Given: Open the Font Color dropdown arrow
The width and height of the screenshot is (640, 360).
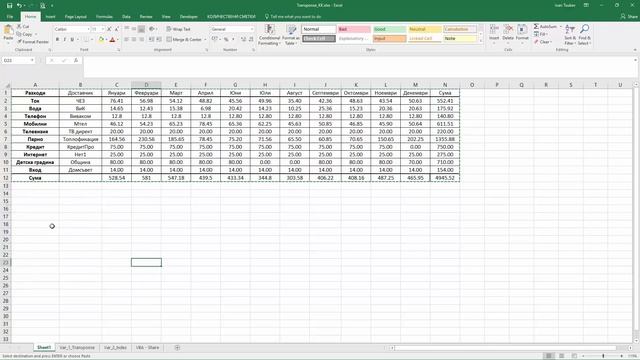Looking at the screenshot, I should pos(118,40).
